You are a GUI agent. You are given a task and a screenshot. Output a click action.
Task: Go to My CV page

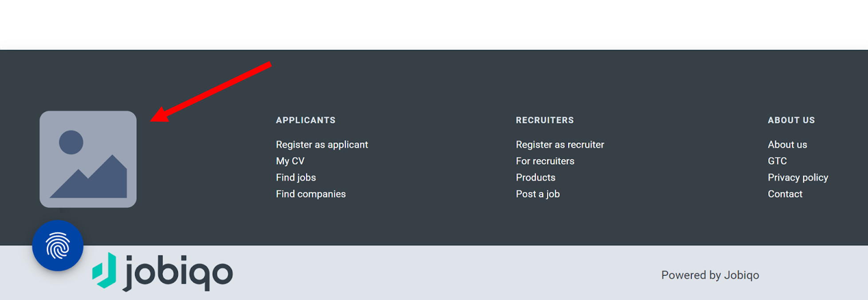tap(290, 161)
